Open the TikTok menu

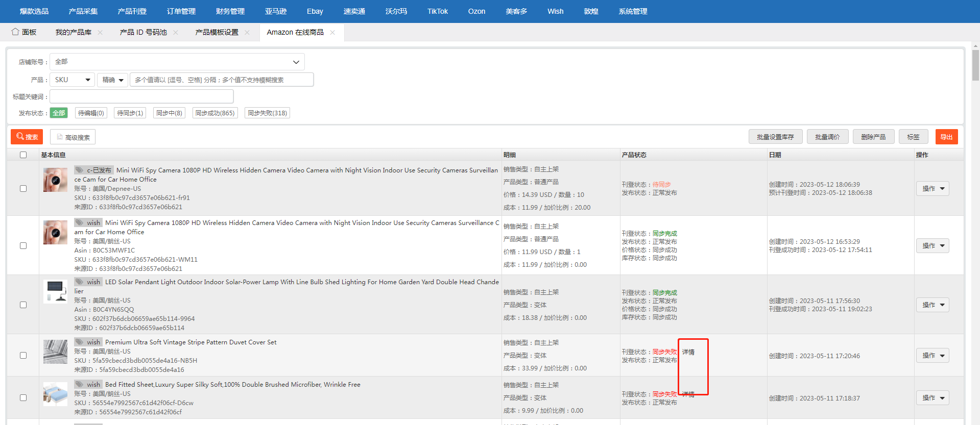438,11
